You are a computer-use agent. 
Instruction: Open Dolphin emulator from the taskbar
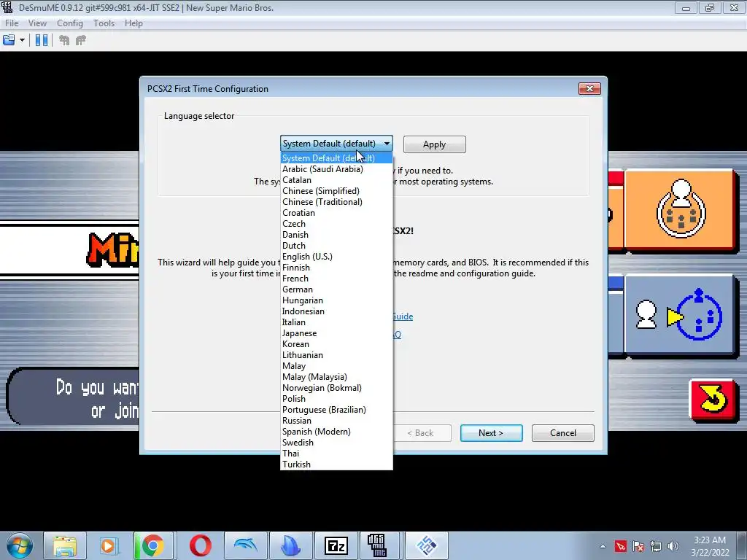[245, 545]
